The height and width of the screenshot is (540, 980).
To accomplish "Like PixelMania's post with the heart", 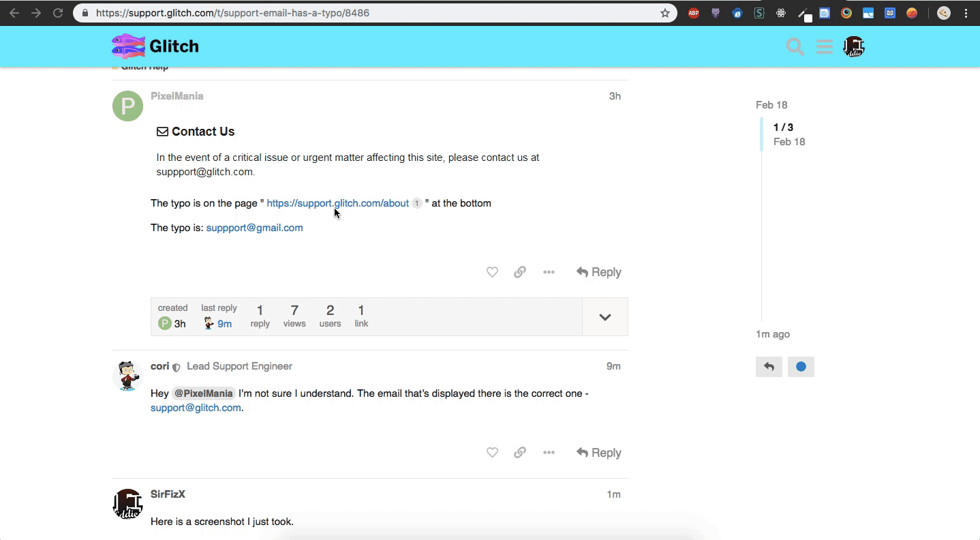I will point(492,272).
